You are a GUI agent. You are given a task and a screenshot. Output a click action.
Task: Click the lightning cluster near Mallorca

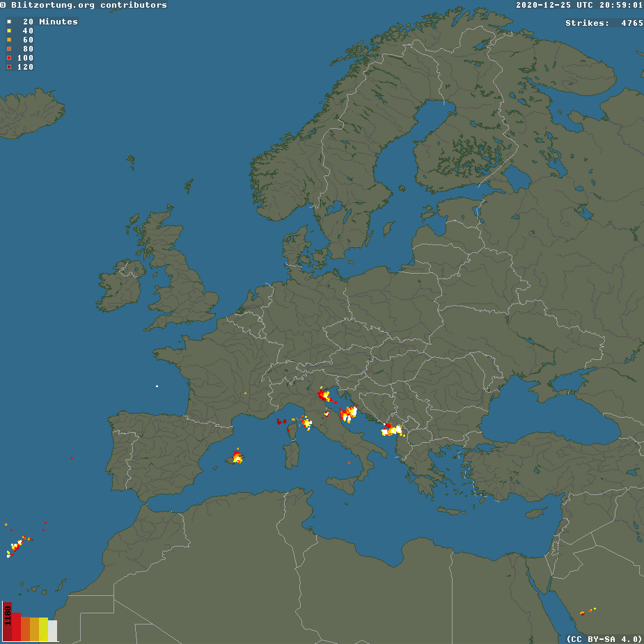pos(237,457)
